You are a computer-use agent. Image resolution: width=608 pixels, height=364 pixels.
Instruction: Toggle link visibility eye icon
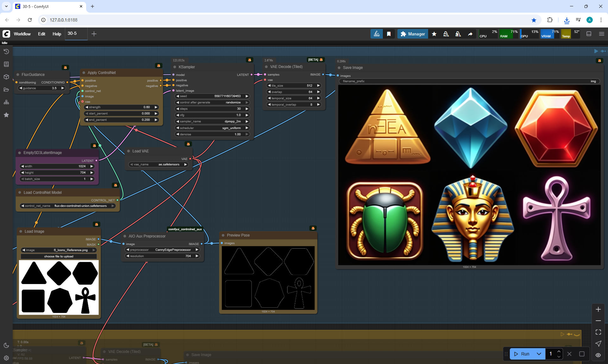coord(598,355)
